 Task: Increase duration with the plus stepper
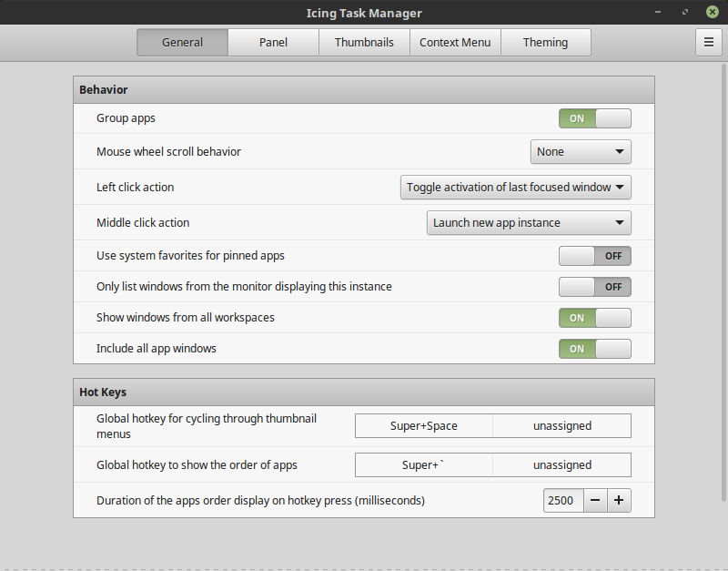(620, 500)
